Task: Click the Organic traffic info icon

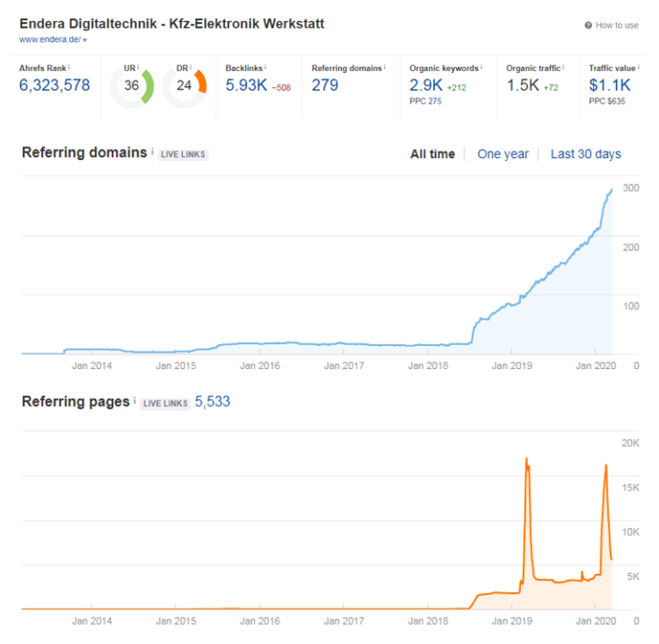Action: [x=563, y=67]
